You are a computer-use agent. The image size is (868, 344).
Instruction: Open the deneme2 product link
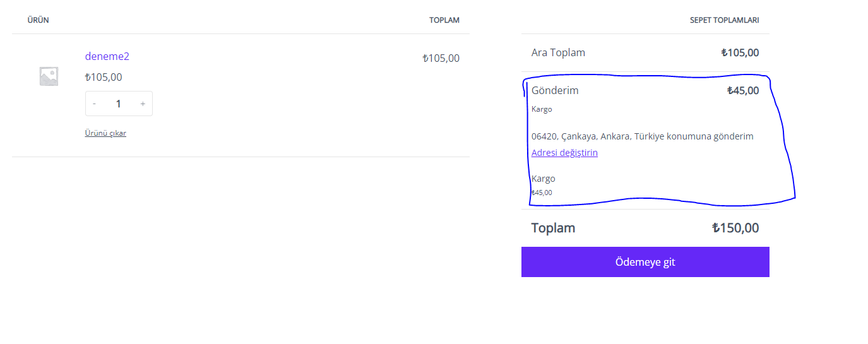(107, 56)
